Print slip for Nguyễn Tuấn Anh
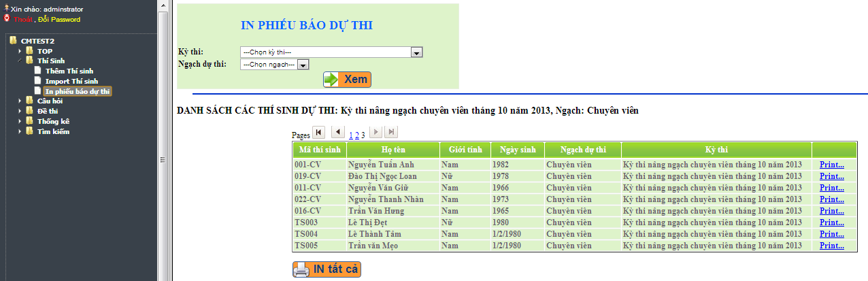The width and height of the screenshot is (868, 281). [x=831, y=165]
